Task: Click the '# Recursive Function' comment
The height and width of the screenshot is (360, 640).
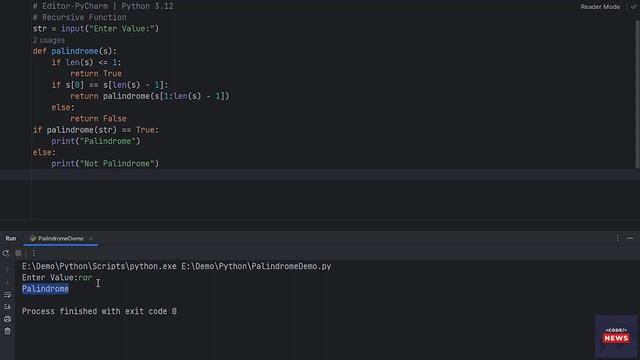Action: pyautogui.click(x=80, y=18)
